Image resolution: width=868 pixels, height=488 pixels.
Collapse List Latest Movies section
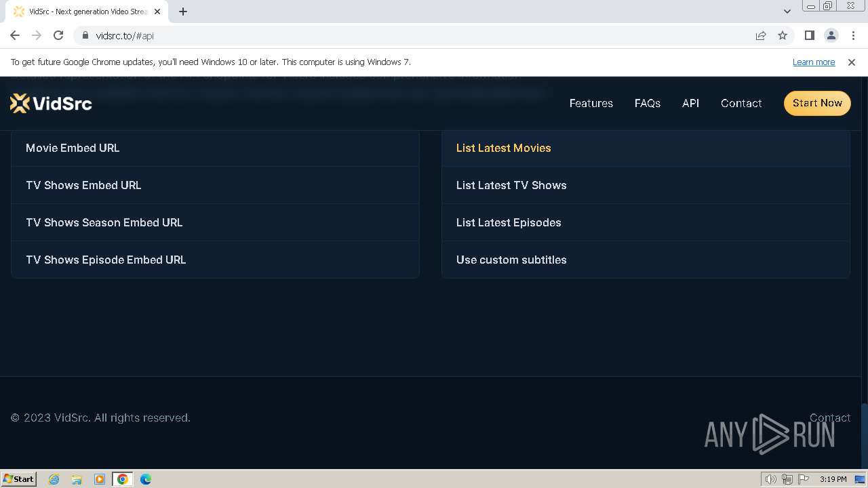(x=646, y=148)
